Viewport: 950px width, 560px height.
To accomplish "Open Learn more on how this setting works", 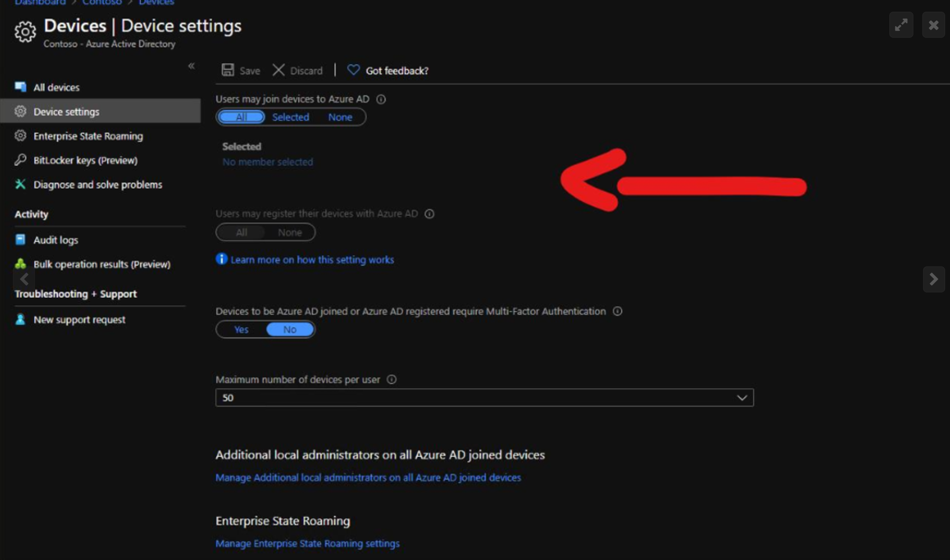I will click(312, 260).
